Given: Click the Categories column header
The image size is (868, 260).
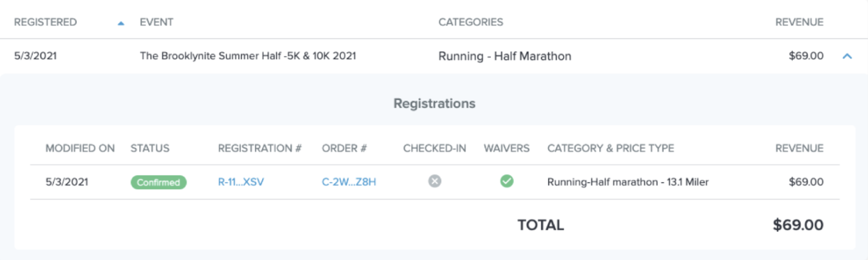Looking at the screenshot, I should coord(471,23).
